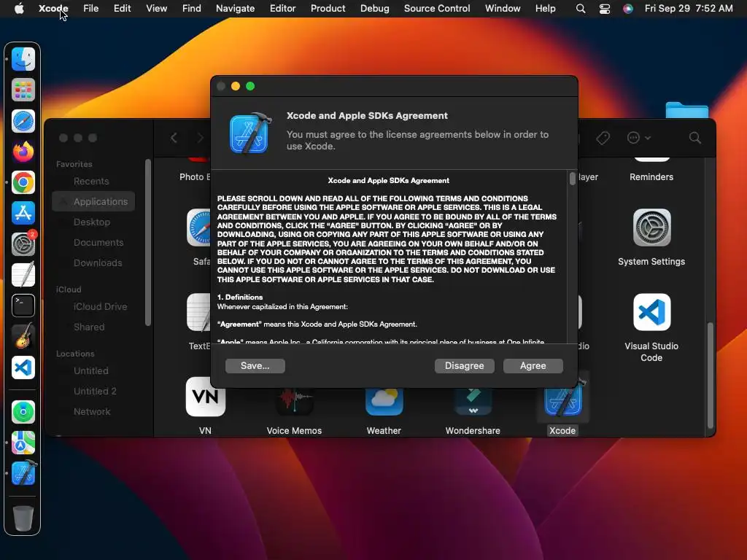Viewport: 747px width, 560px height.
Task: Open the Apple menu
Action: [19, 8]
